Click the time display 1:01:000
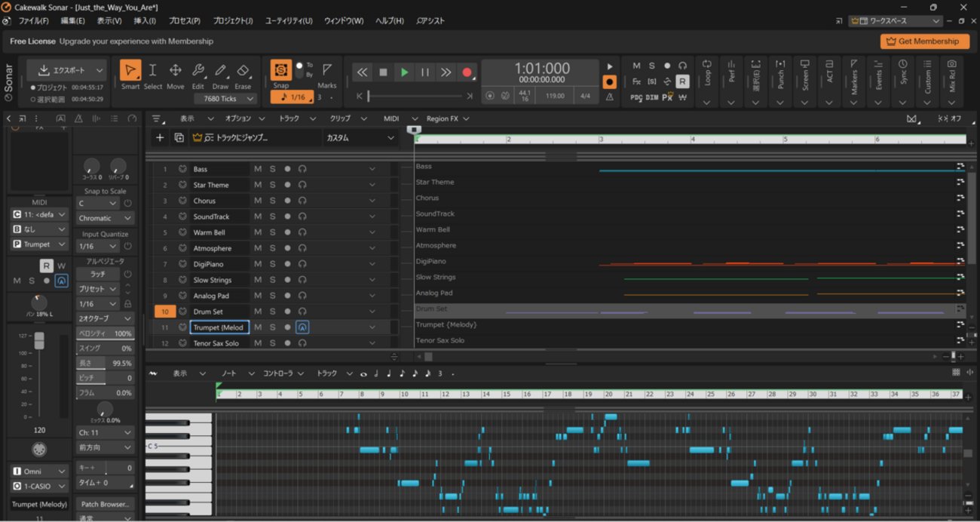Image resolution: width=980 pixels, height=522 pixels. point(542,68)
